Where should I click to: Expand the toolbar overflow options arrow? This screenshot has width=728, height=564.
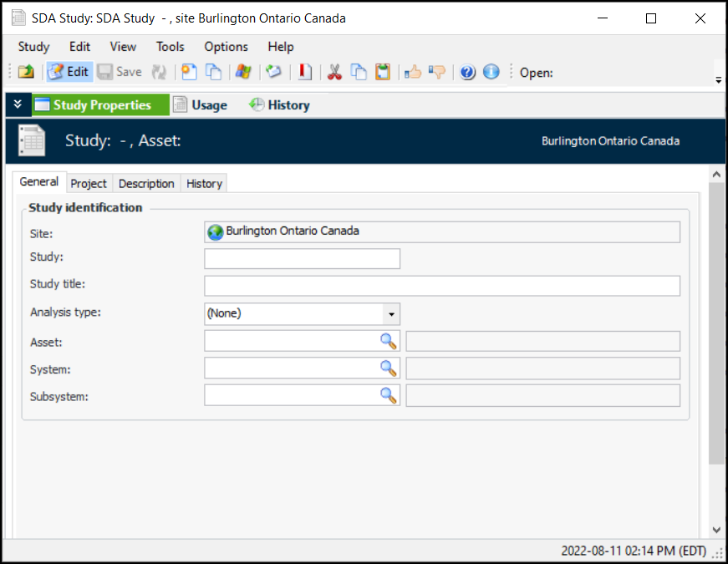point(718,80)
